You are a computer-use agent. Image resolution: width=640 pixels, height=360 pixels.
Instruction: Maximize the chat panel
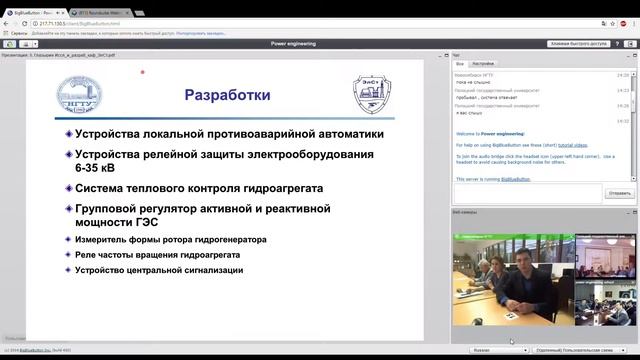[x=635, y=55]
